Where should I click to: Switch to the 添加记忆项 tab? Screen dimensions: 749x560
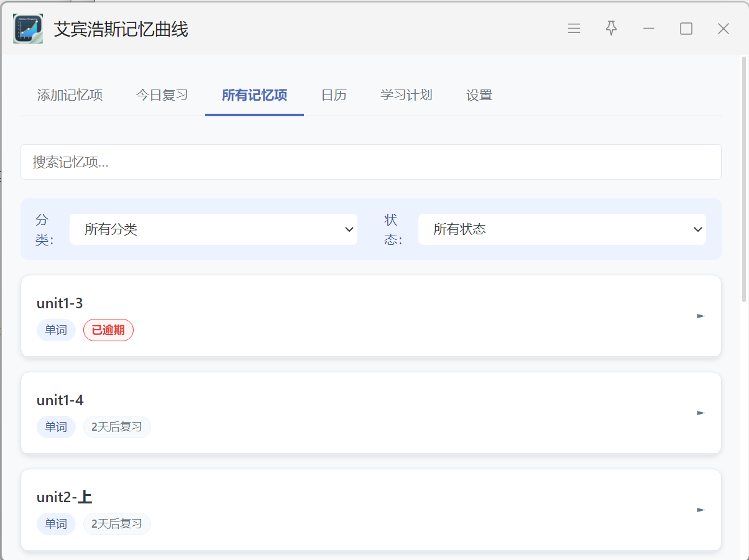pyautogui.click(x=70, y=95)
